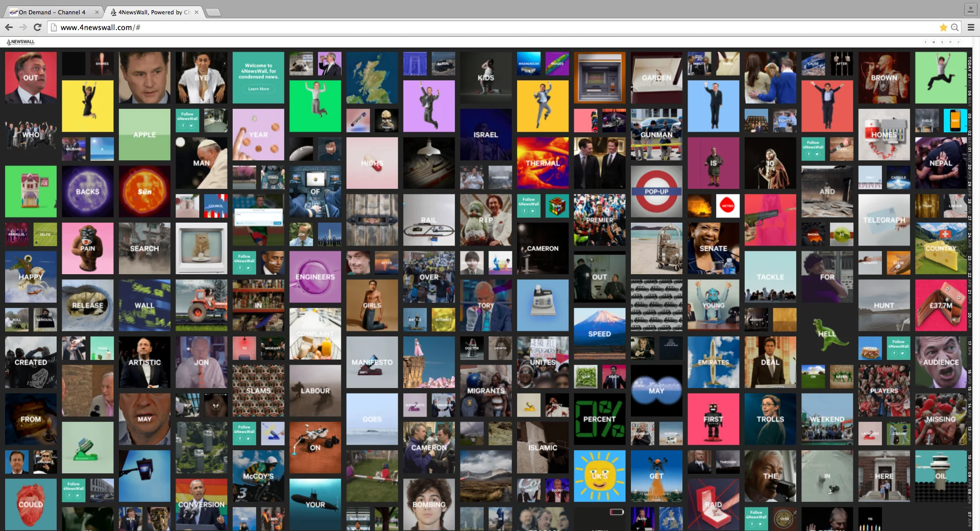The height and width of the screenshot is (531, 980).
Task: Jump to 30 APR on the timeline
Action: click(x=970, y=171)
